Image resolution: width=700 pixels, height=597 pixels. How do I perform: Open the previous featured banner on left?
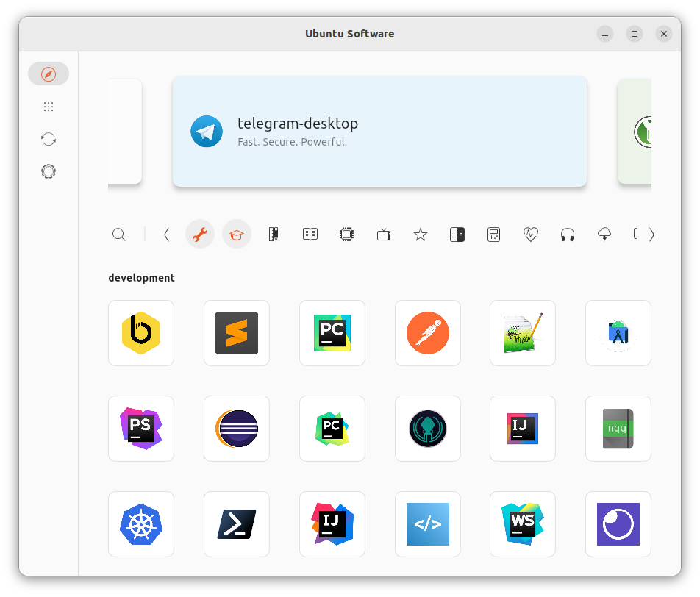(x=125, y=132)
